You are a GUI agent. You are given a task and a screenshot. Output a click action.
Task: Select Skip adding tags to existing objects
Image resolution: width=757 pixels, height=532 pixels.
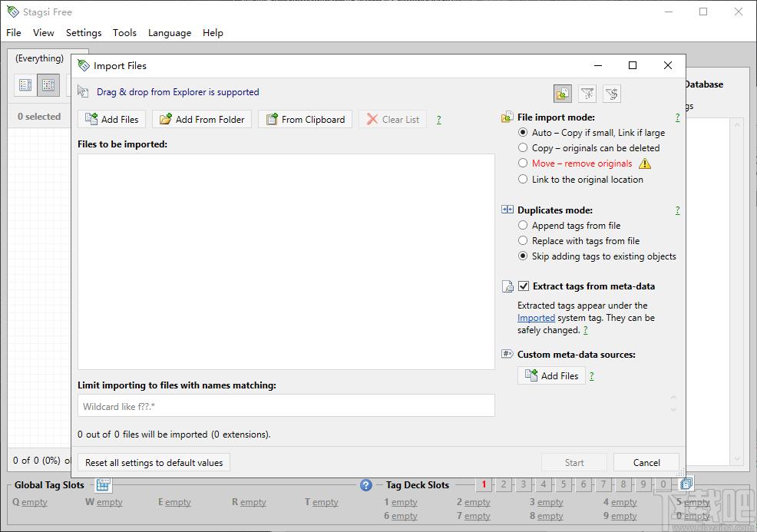tap(597, 256)
